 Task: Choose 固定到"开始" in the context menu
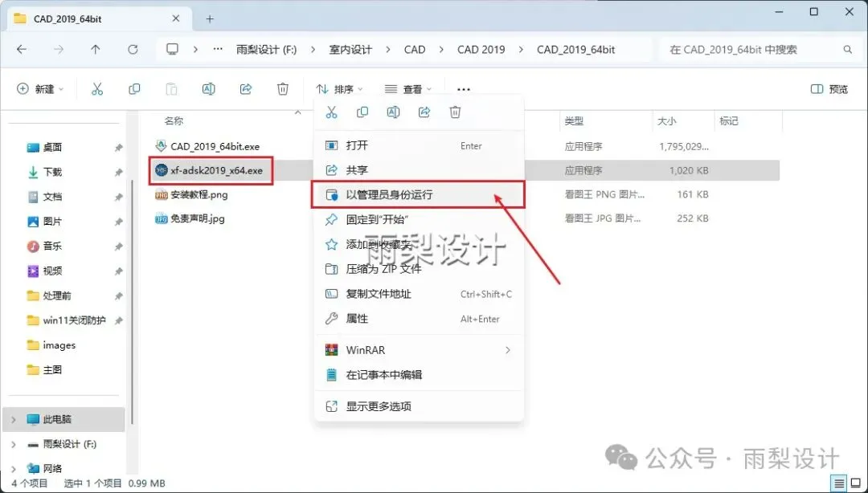pyautogui.click(x=419, y=220)
